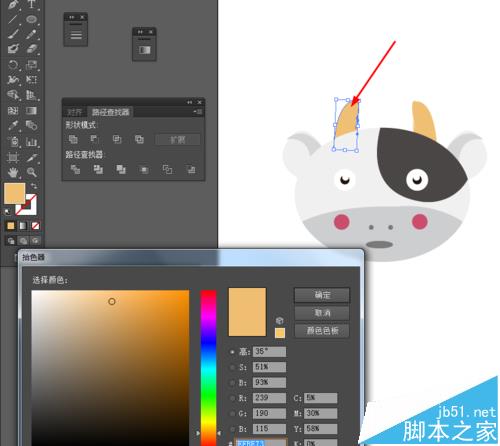Image resolution: width=500 pixels, height=446 pixels.
Task: Click 确定 in the color picker
Action: [322, 295]
